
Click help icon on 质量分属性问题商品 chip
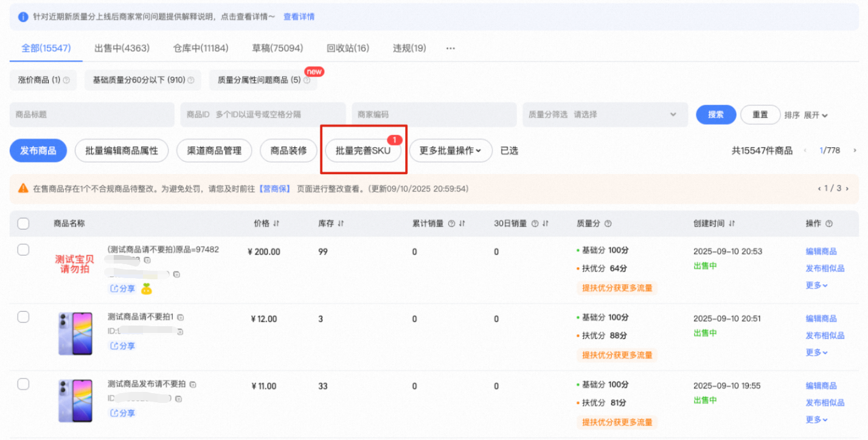pyautogui.click(x=307, y=80)
